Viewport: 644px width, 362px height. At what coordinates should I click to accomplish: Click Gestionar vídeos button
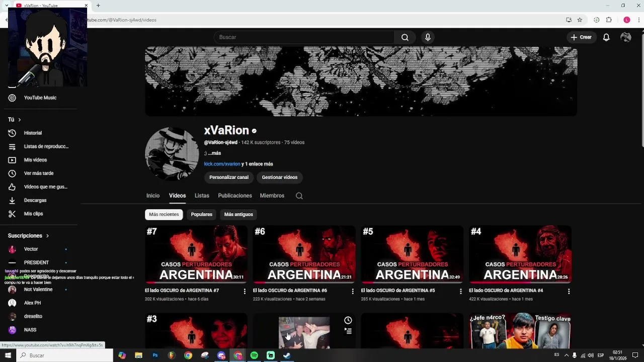click(x=280, y=177)
